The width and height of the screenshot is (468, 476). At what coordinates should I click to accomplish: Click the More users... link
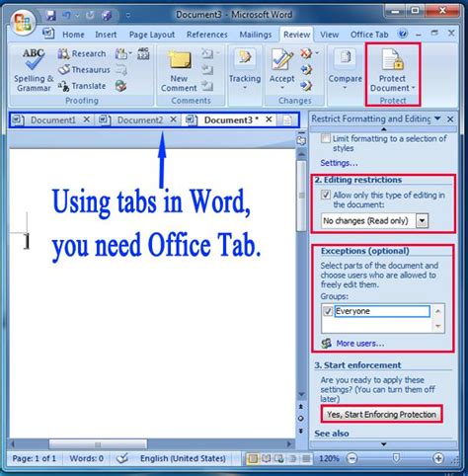pyautogui.click(x=359, y=344)
